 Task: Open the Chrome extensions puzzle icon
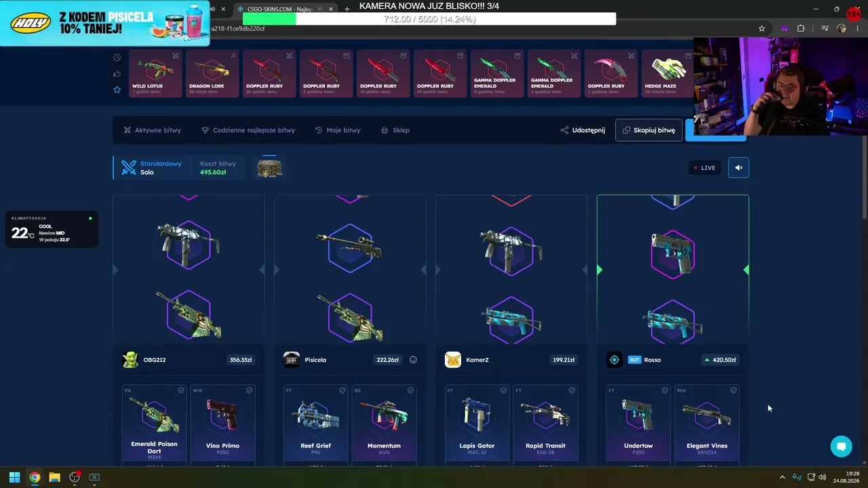coord(801,28)
